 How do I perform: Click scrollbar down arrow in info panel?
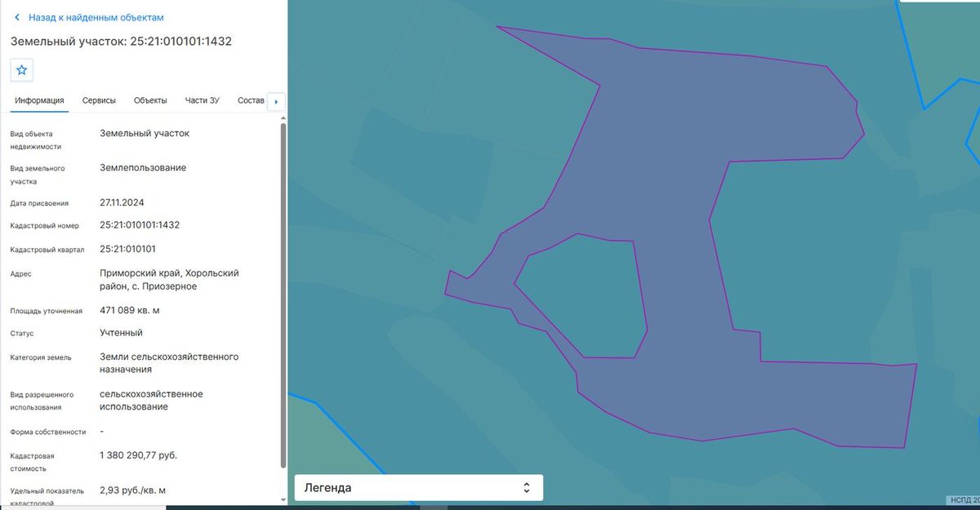[x=283, y=499]
